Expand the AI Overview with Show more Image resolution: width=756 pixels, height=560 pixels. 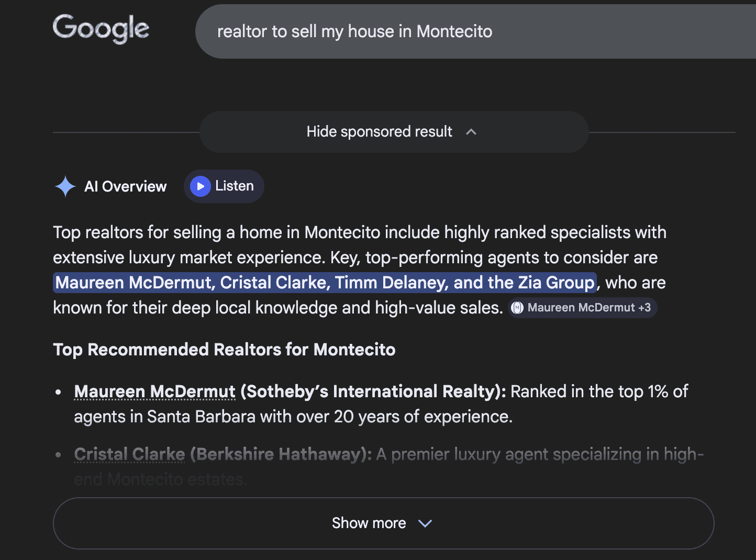383,523
